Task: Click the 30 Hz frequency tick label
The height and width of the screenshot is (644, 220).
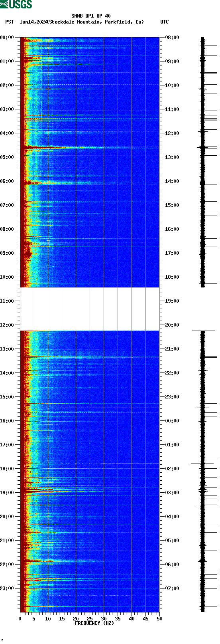Action: pyautogui.click(x=104, y=619)
